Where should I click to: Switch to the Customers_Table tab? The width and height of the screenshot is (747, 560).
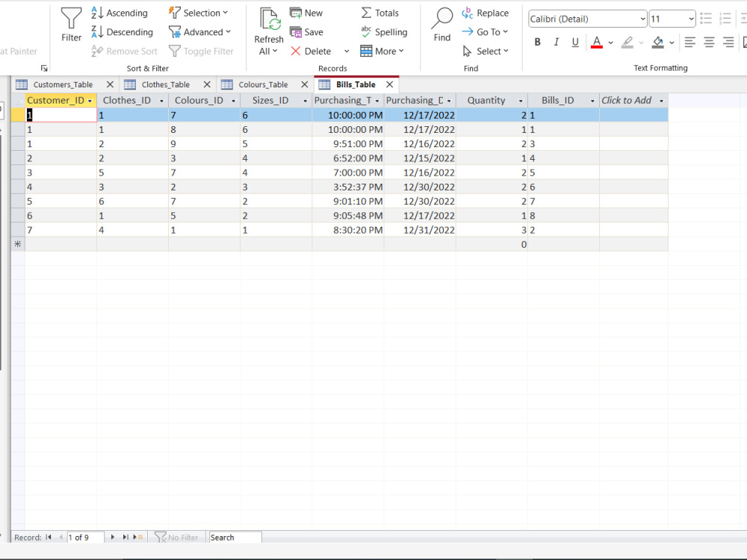pyautogui.click(x=63, y=84)
